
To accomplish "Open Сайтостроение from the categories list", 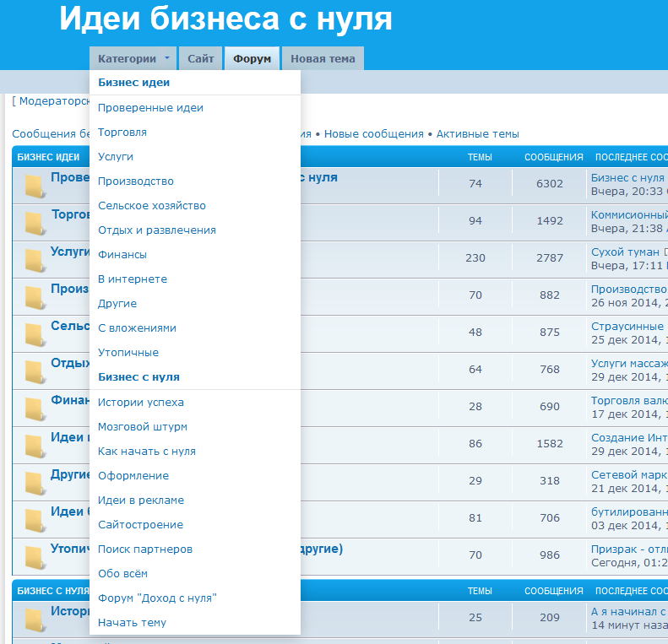I will click(x=140, y=525).
